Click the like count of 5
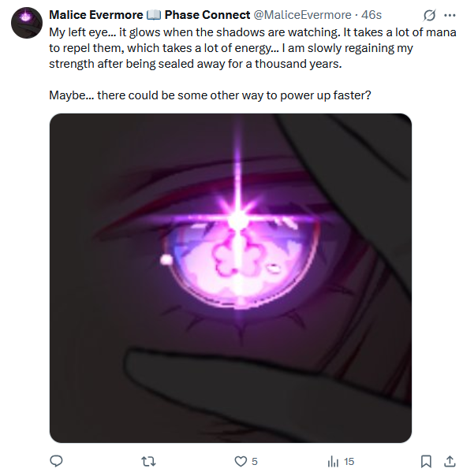 pos(255,462)
